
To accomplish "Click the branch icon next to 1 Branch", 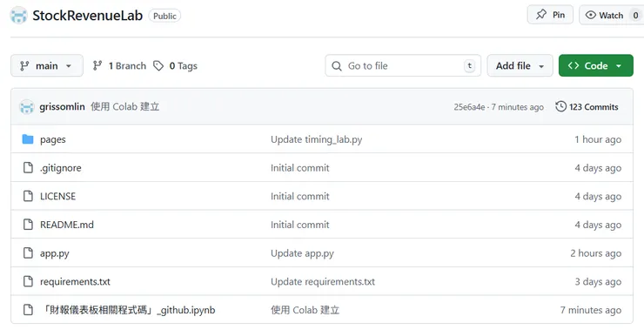I will click(97, 65).
